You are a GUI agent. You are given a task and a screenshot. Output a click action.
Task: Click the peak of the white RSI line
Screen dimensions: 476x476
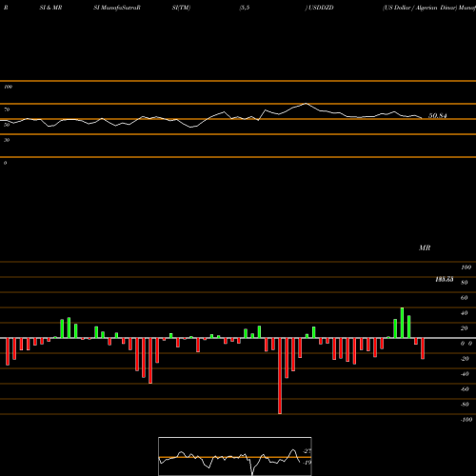pos(306,104)
